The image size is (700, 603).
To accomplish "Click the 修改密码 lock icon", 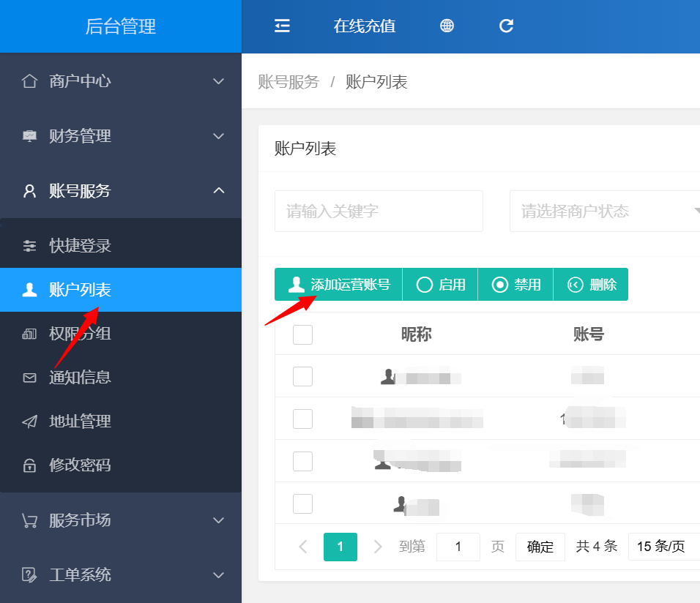I will tap(29, 465).
